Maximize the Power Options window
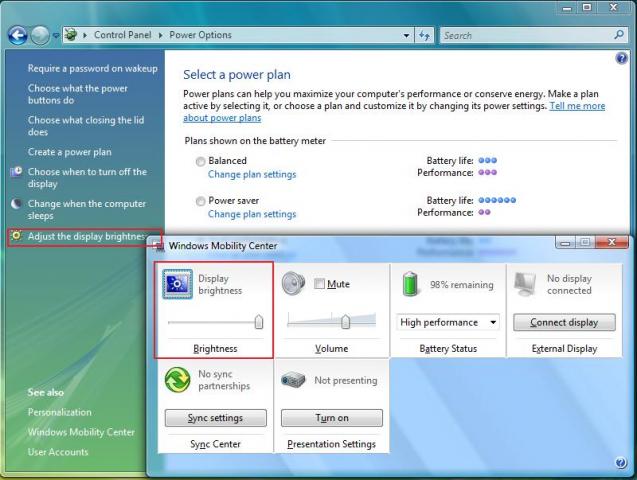 587,7
